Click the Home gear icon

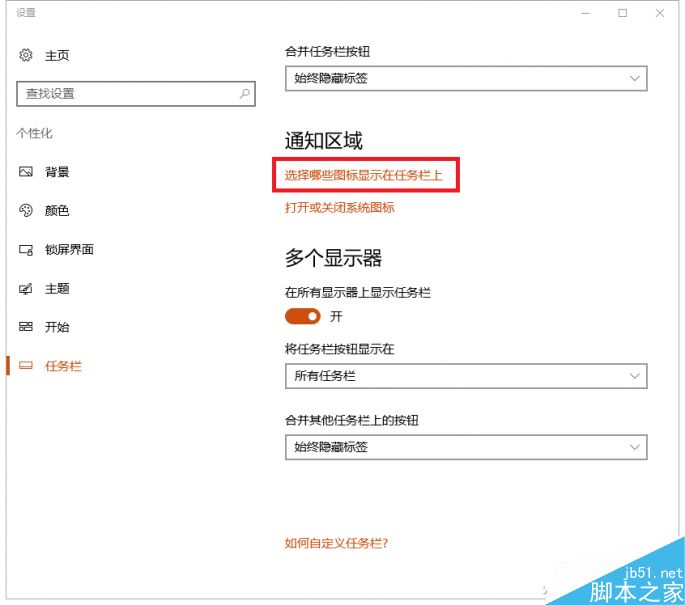(26, 55)
